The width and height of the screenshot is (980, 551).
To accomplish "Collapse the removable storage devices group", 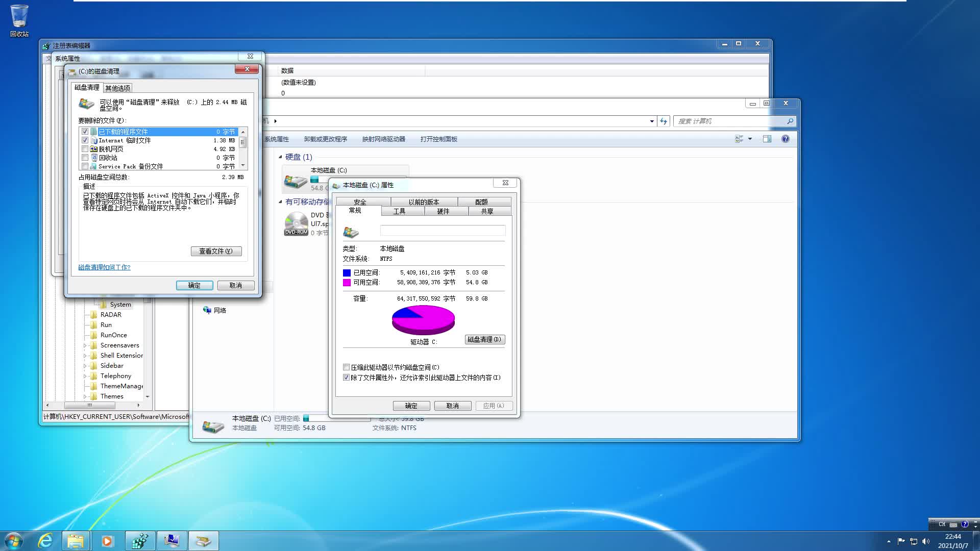I will click(280, 202).
